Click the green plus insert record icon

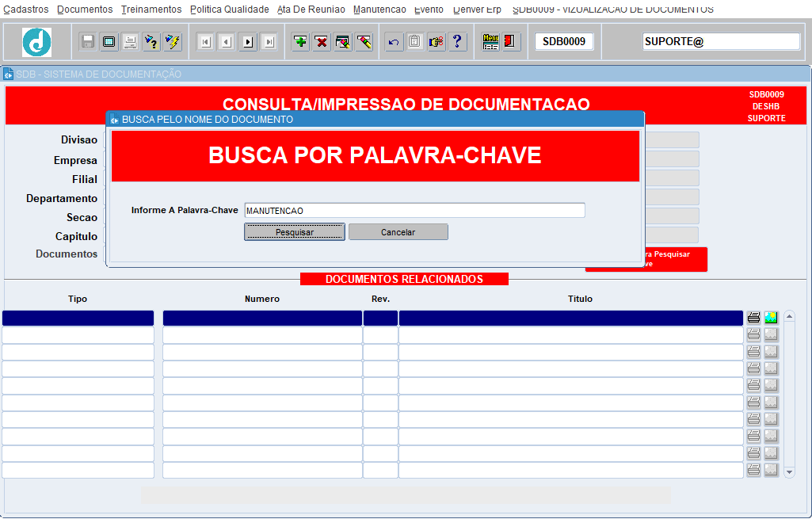click(301, 42)
